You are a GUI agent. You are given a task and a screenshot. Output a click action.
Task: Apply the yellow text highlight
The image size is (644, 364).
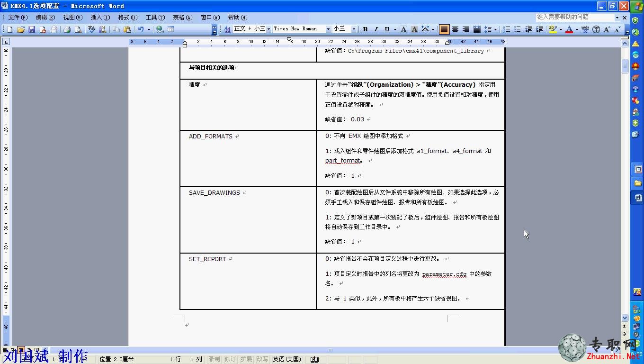[x=553, y=29]
